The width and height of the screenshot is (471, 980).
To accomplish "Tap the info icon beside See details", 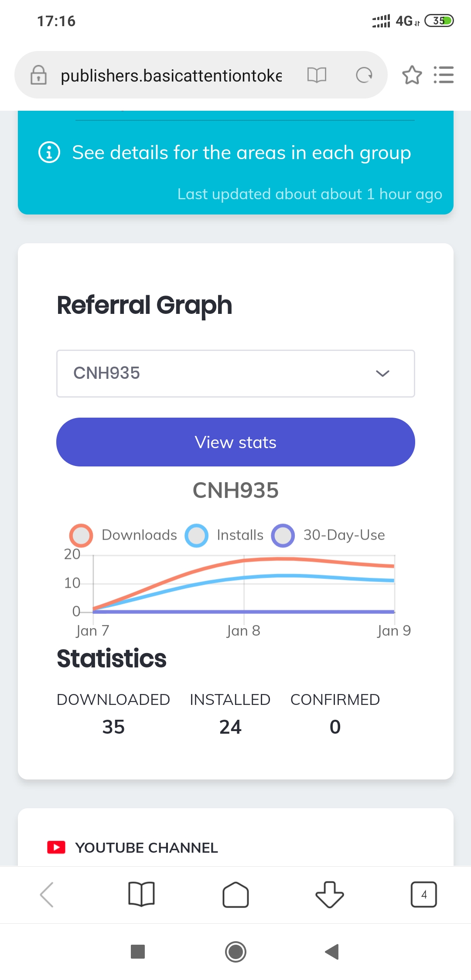I will tap(49, 153).
